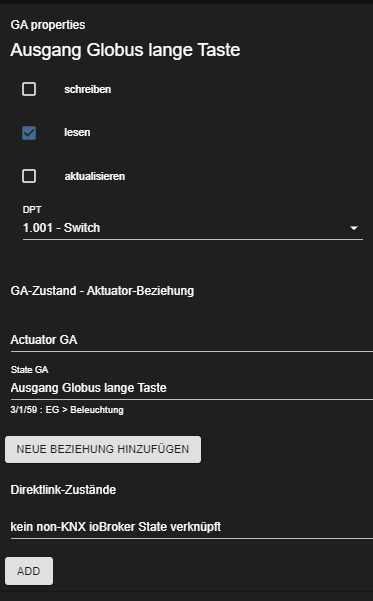This screenshot has height=601, width=373.
Task: Click the 'Direktlink-Zustände' section heading
Action: click(x=63, y=490)
